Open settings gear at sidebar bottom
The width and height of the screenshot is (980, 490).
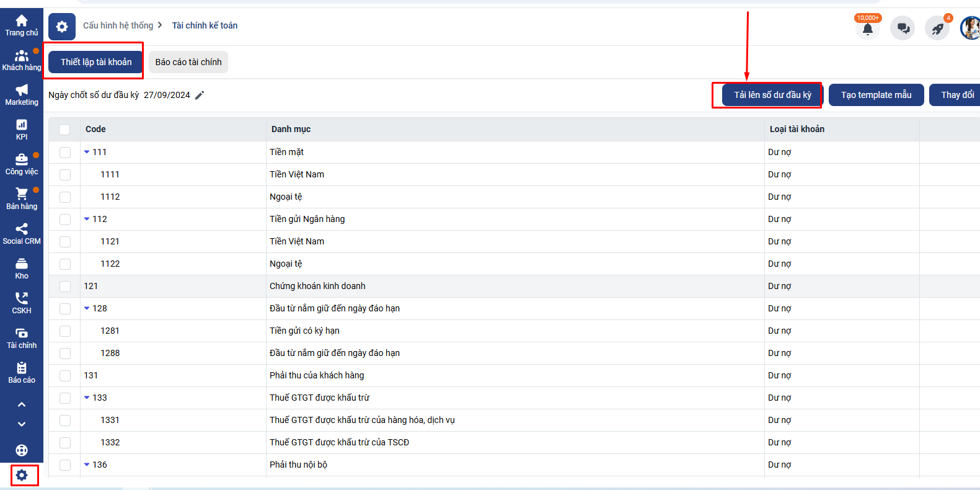22,475
